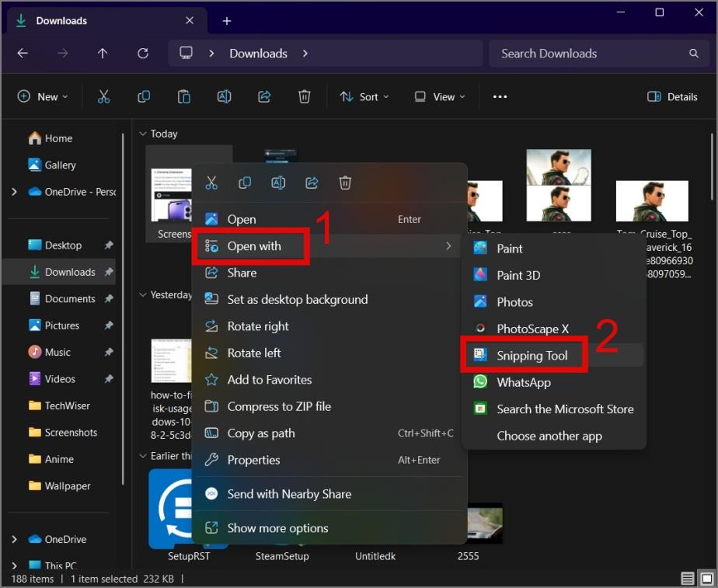Click the Share icon in the toolbar
The width and height of the screenshot is (718, 588).
pos(264,96)
